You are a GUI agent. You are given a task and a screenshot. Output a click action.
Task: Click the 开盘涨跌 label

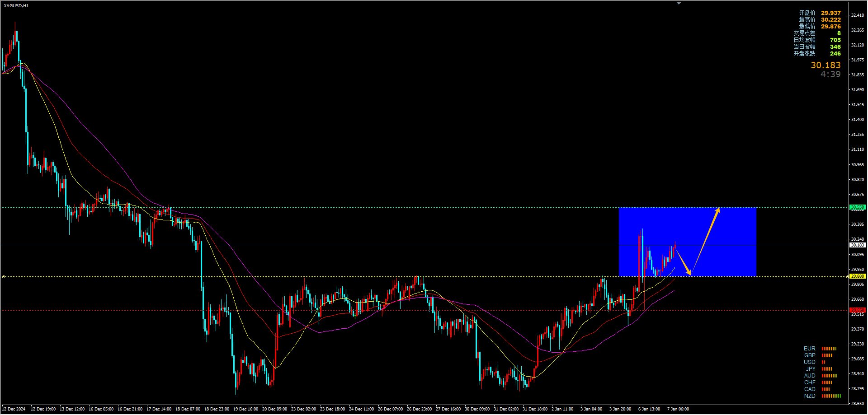click(804, 54)
